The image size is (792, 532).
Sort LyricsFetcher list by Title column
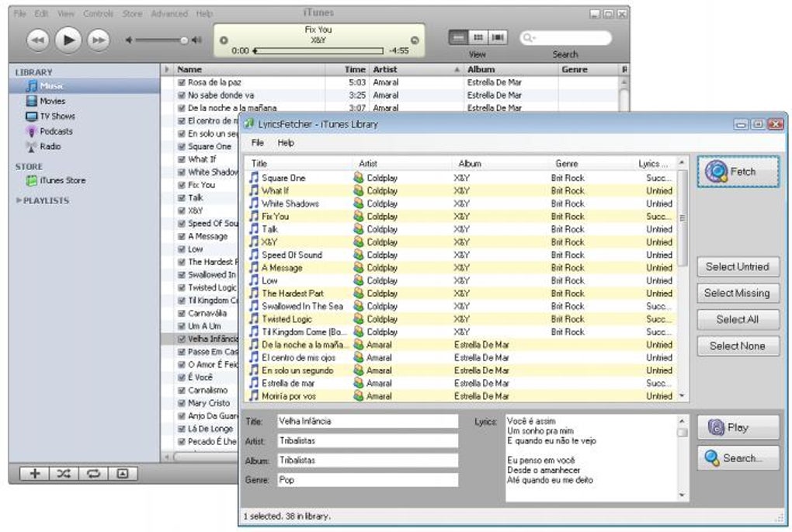[299, 164]
